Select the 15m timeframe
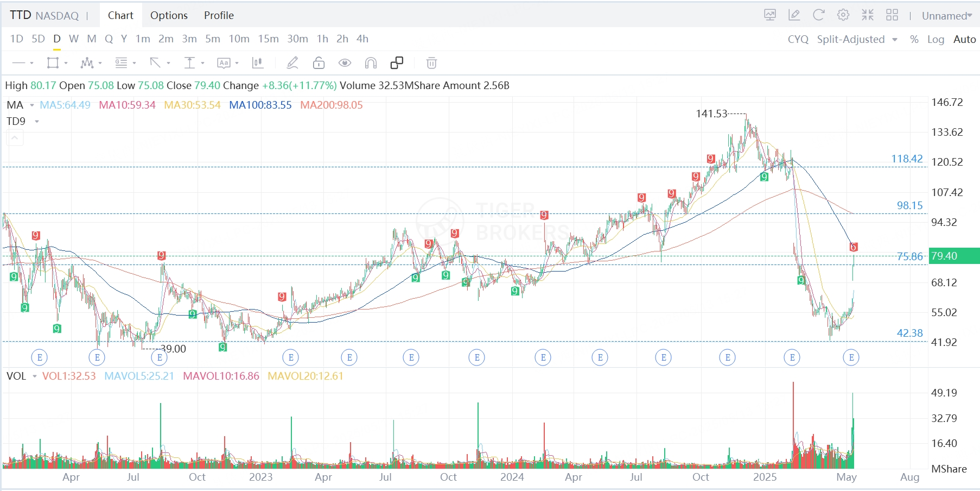The image size is (980, 491). click(268, 39)
